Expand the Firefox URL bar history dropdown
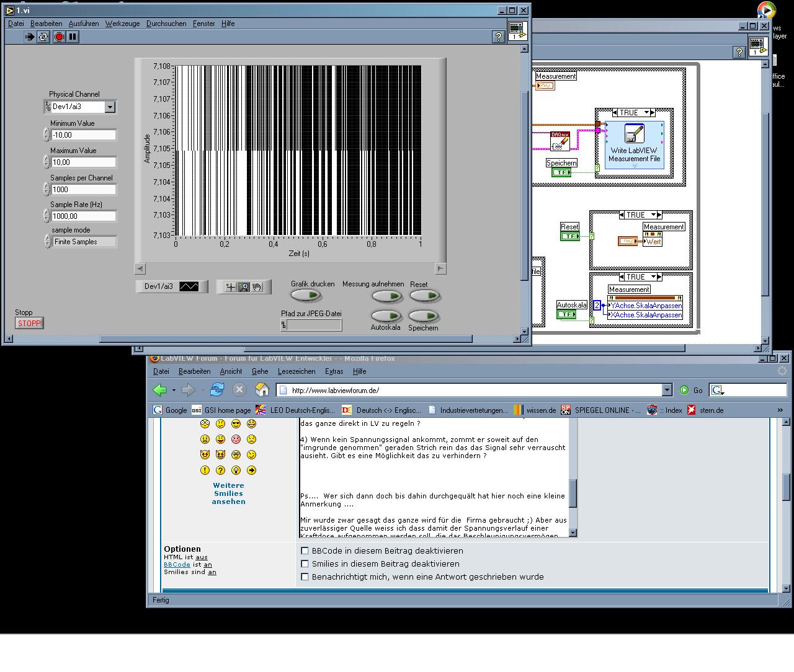Viewport: 794px width, 672px height. tap(667, 390)
